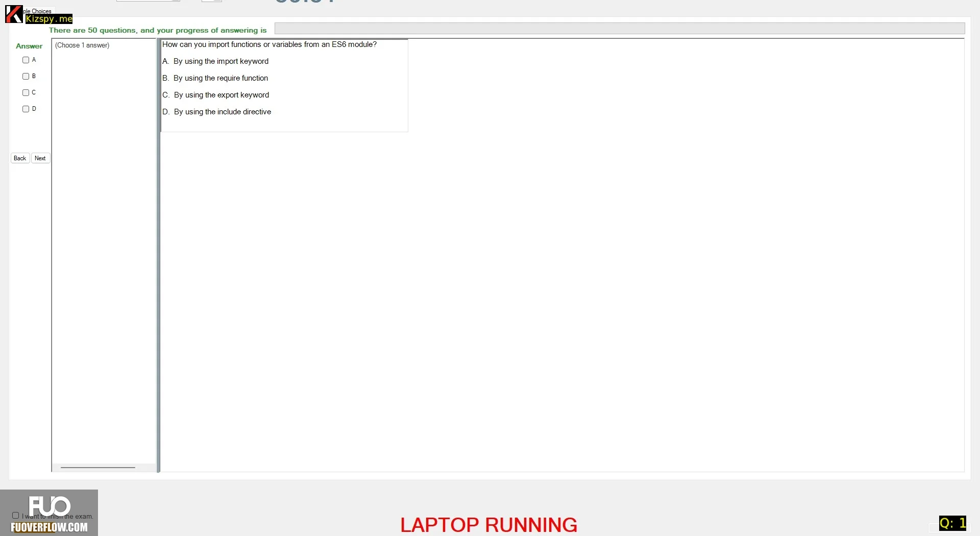Click answer text 'By using the include directive'
Image resolution: width=980 pixels, height=536 pixels.
[x=223, y=112]
